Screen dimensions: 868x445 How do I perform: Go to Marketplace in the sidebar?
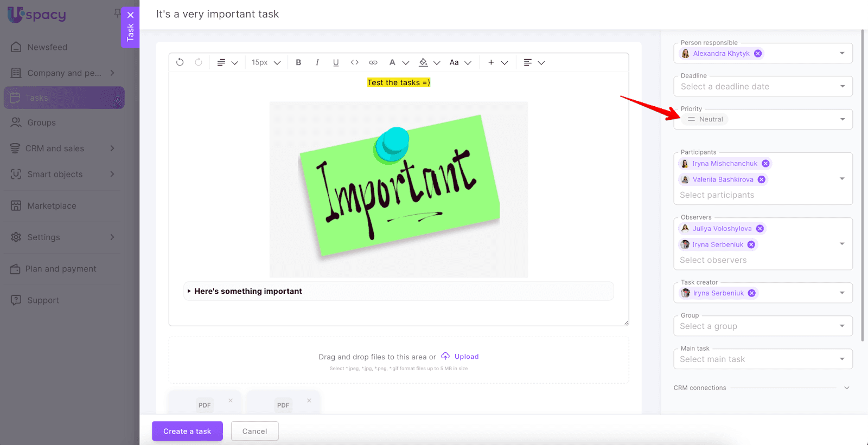(52, 206)
